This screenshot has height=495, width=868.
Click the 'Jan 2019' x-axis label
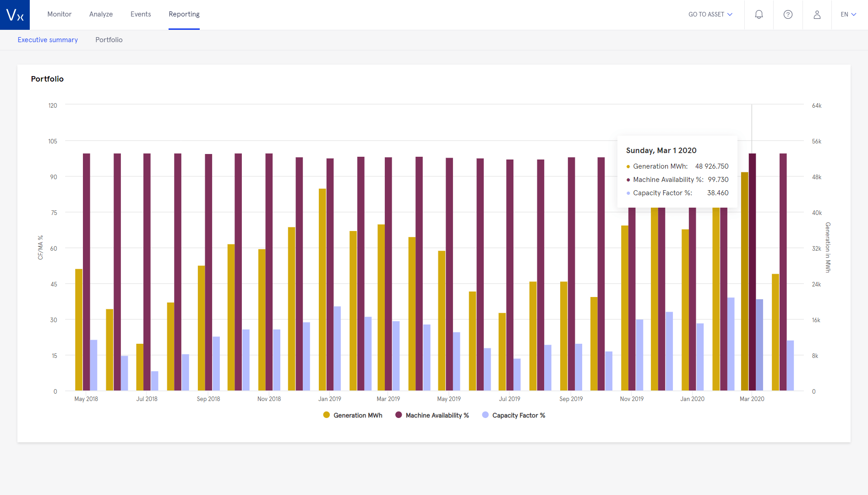(x=330, y=399)
